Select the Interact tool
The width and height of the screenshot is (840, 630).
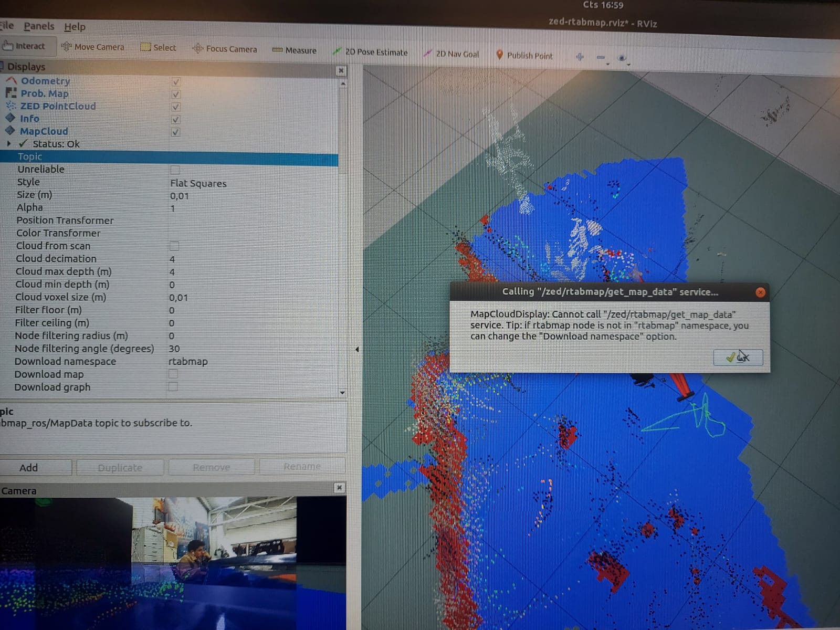(x=24, y=46)
